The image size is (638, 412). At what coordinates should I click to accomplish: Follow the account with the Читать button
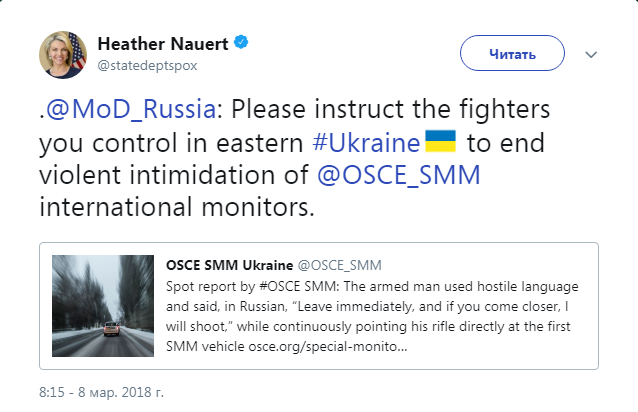click(x=512, y=53)
